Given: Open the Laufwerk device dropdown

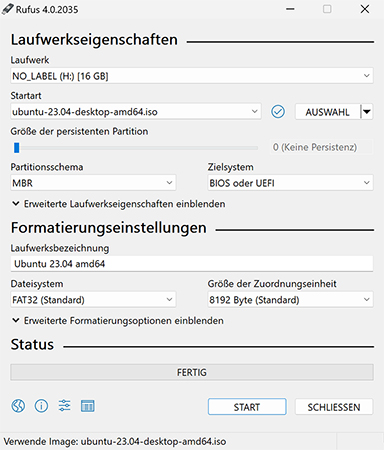Looking at the screenshot, I should pos(192,76).
